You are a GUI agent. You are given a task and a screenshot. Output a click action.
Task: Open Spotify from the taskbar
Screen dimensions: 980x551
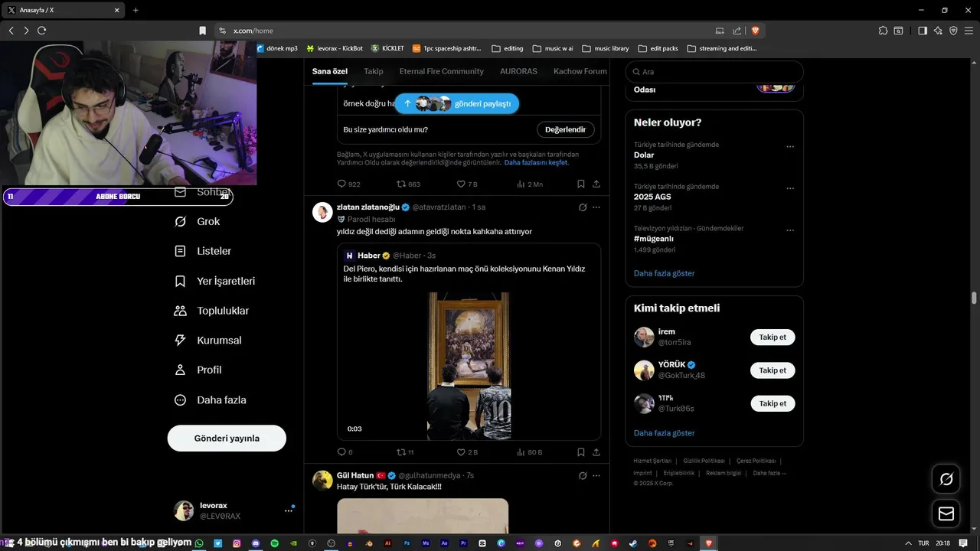[275, 543]
